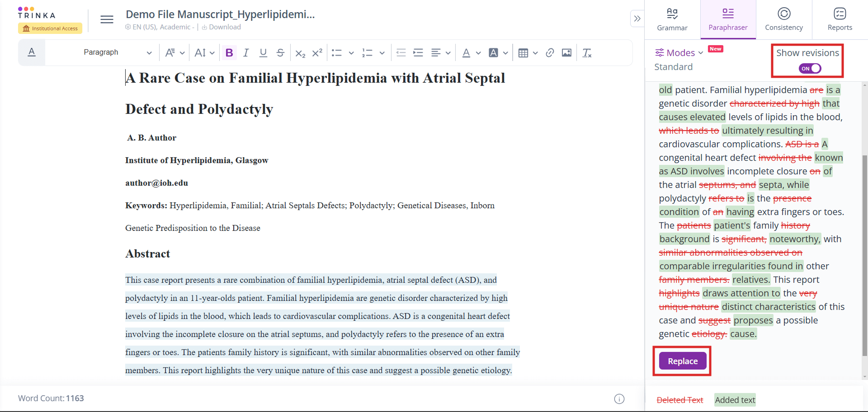
Task: Click the text alignment icon
Action: click(x=436, y=53)
